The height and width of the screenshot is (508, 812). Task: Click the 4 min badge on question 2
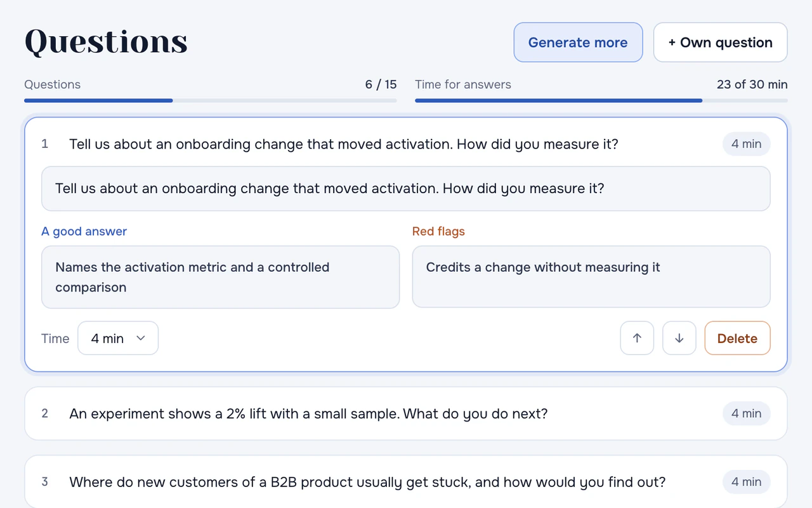(747, 413)
